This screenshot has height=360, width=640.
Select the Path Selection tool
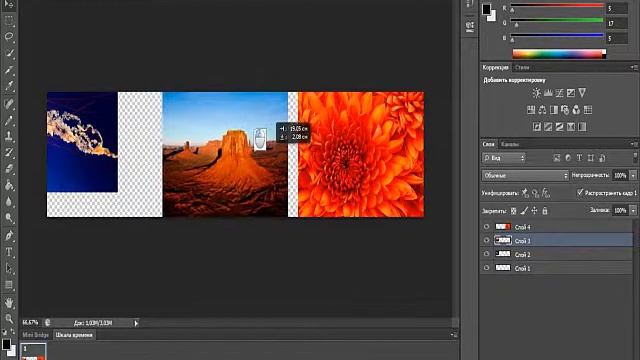click(x=9, y=268)
